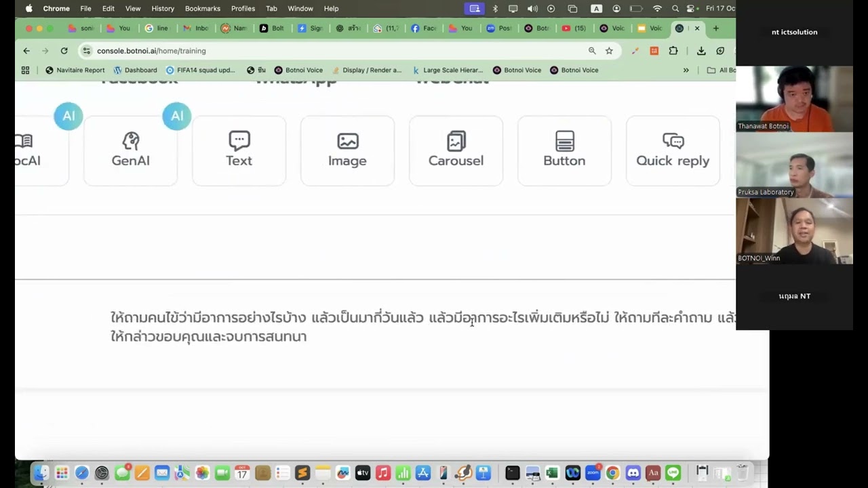
Task: Select BOTNOI_Winn video thumbnail
Action: tap(794, 230)
